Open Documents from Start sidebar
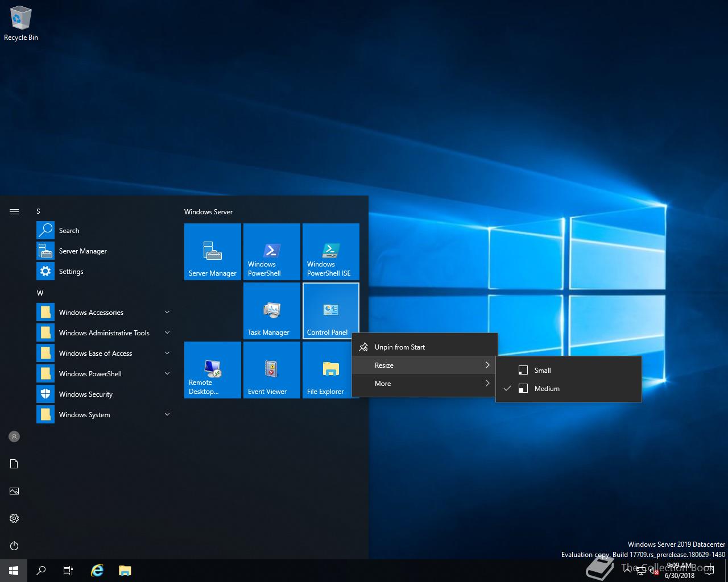Viewport: 728px width, 582px height. [14, 464]
